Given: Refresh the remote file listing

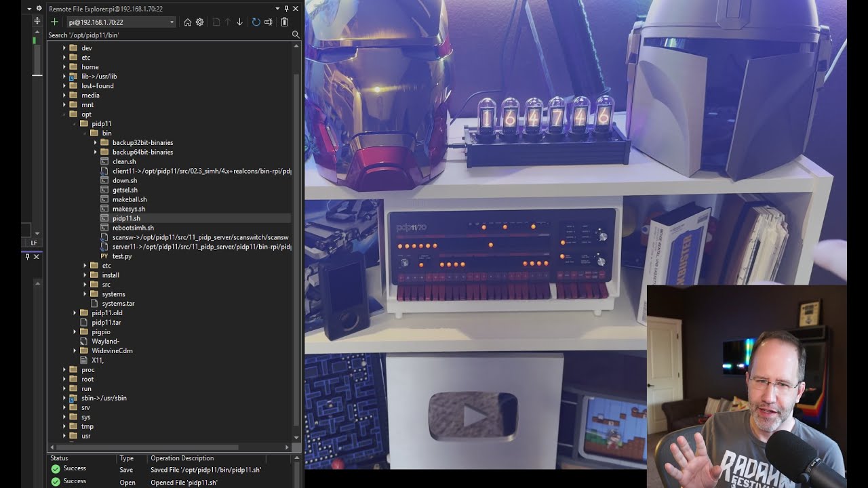Looking at the screenshot, I should point(256,22).
